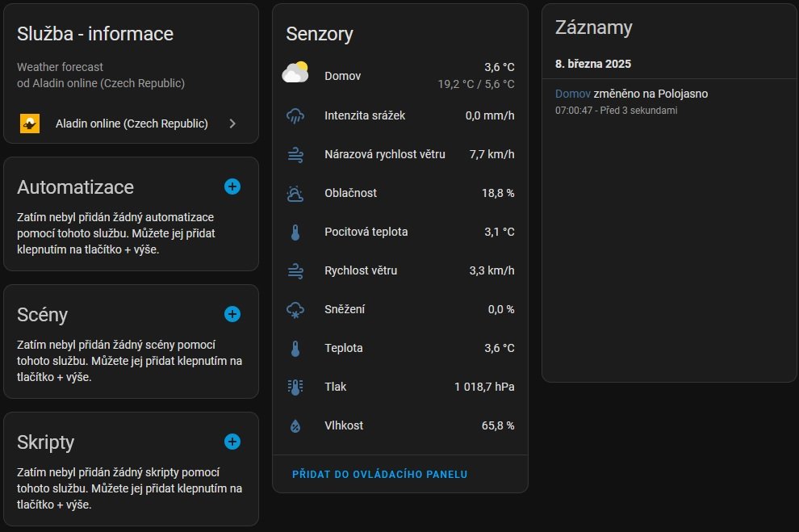
Task: Click the snowflake cloud icon for Sněžení
Action: point(295,309)
